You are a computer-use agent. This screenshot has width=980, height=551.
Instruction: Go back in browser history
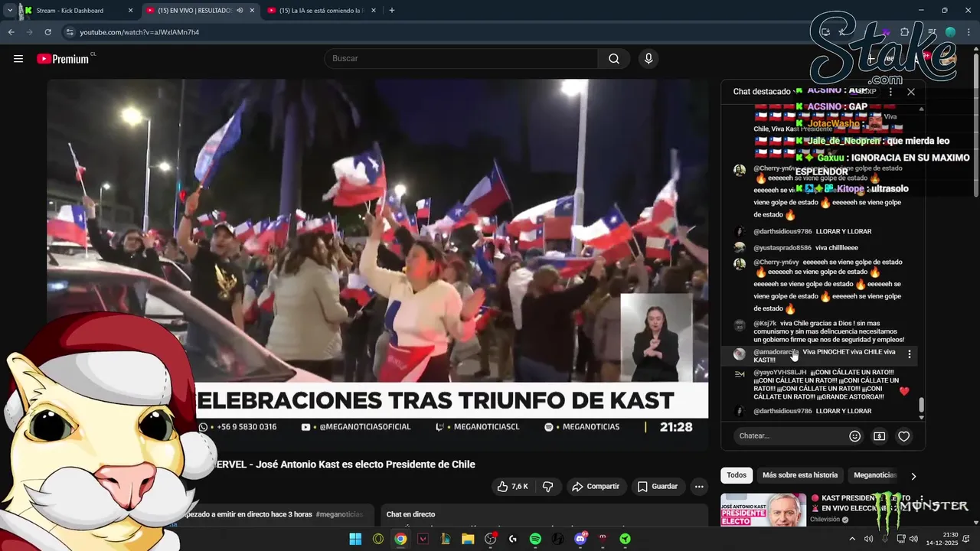(x=11, y=32)
